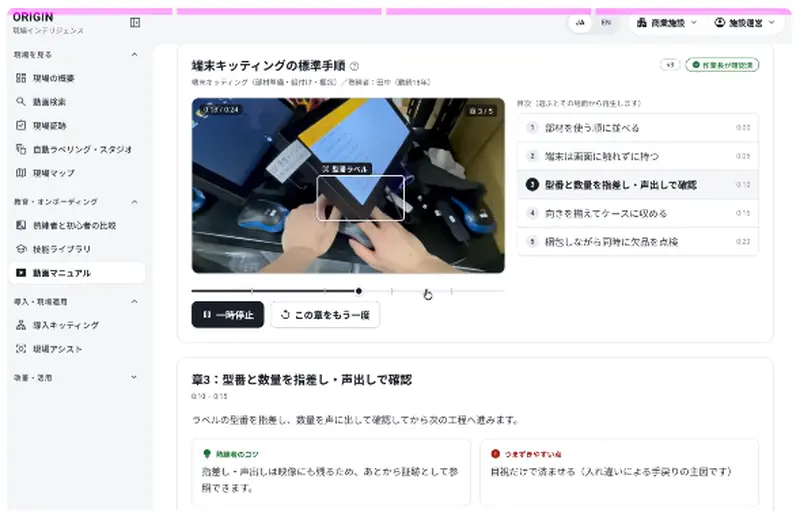Viewport: 800px width, 517px height.
Task: Open the 施設運営 user dropdown
Action: (744, 23)
